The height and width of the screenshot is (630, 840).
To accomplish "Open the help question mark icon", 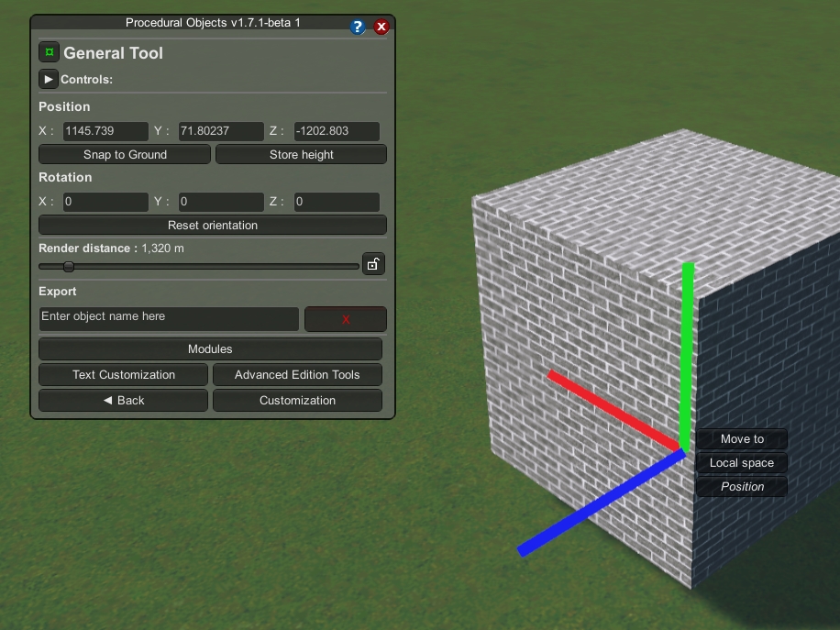I will click(x=358, y=27).
